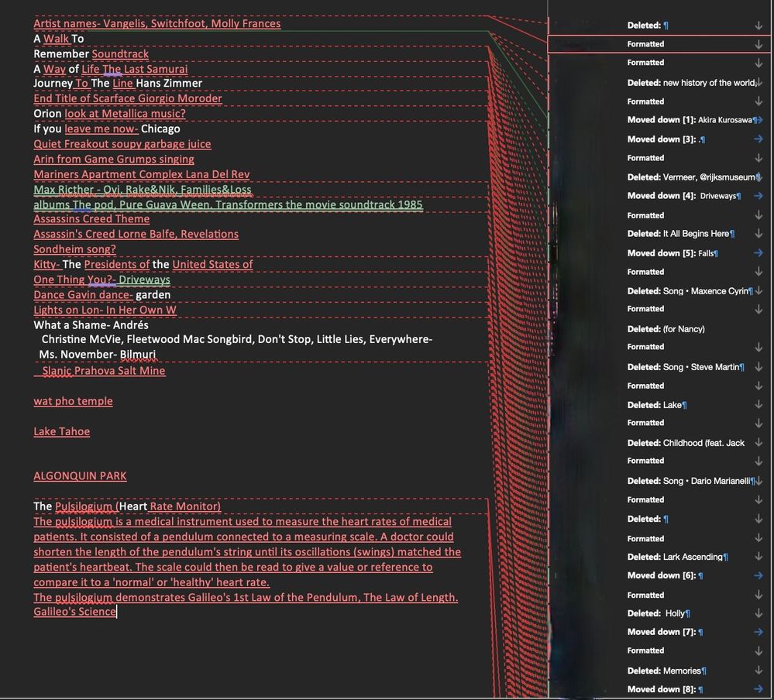Click the final line 'Galileo's Science'
Screen dimensions: 774x700
tap(74, 612)
